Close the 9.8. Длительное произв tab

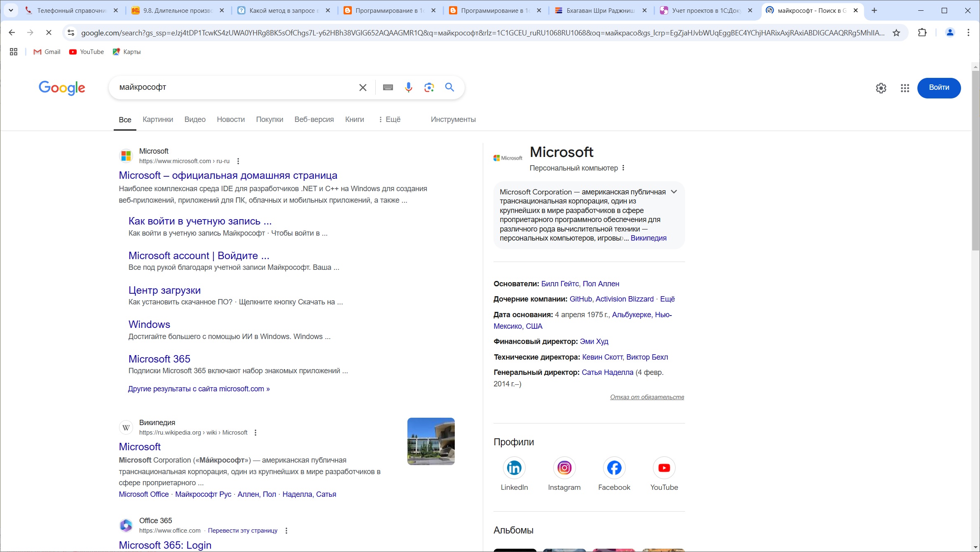pyautogui.click(x=222, y=10)
